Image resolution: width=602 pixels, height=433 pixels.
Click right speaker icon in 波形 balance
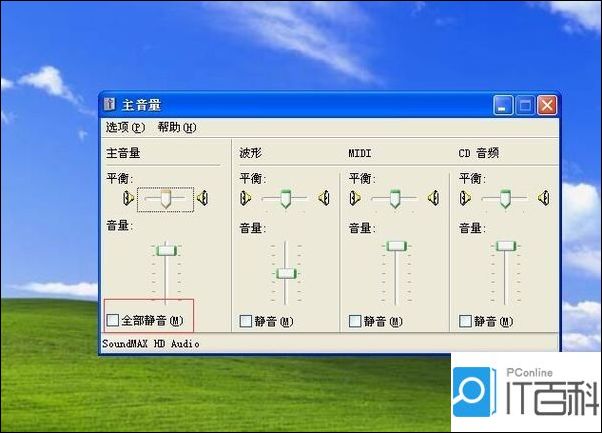[x=324, y=198]
